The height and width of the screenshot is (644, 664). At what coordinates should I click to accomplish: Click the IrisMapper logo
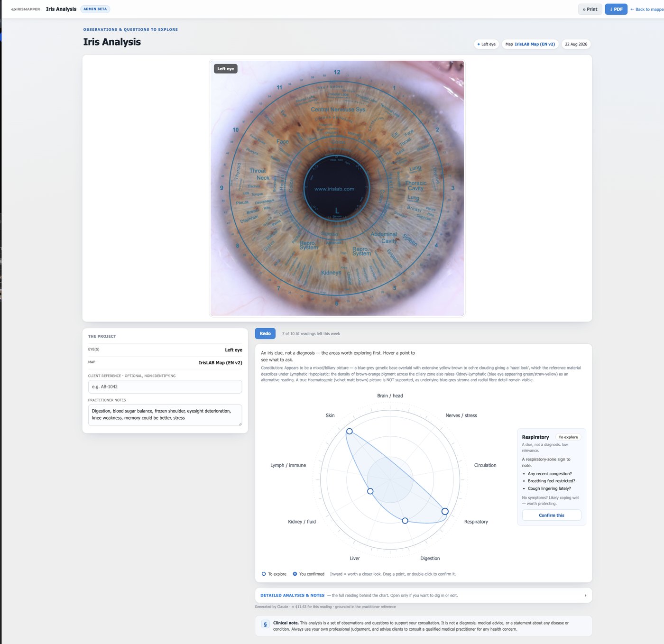(26, 9)
